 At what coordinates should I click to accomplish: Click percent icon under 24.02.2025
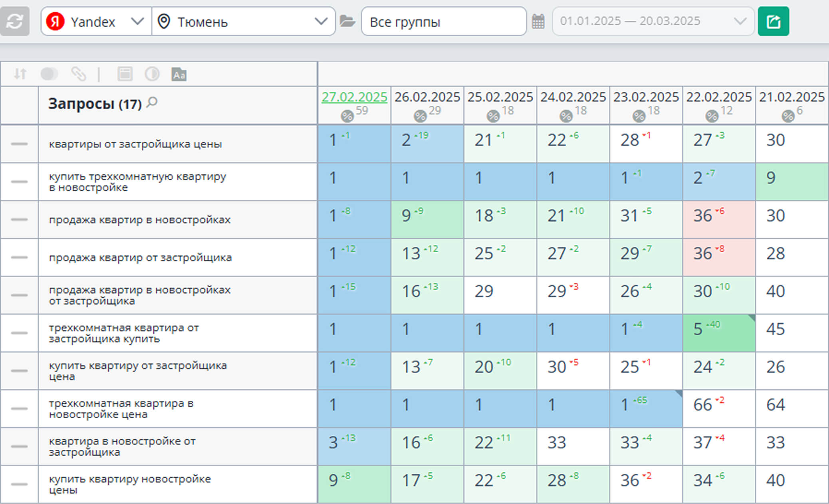pos(566,116)
